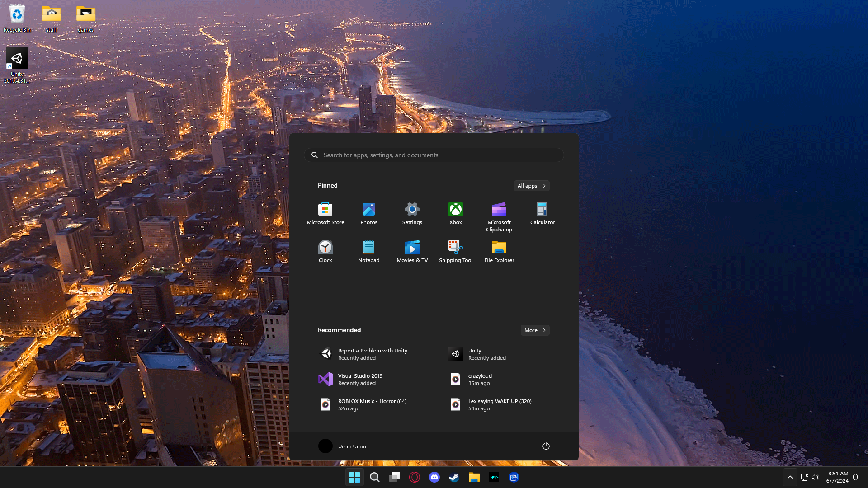Launch the Photos app
This screenshot has height=488, width=868.
pyautogui.click(x=368, y=213)
